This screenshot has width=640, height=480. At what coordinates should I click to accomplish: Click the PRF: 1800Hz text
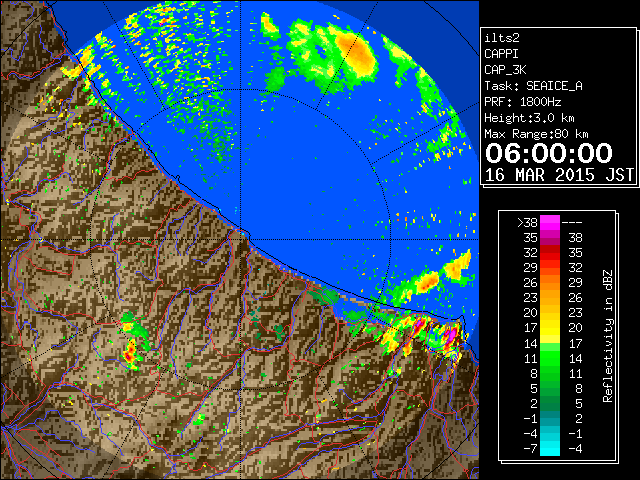(x=522, y=102)
